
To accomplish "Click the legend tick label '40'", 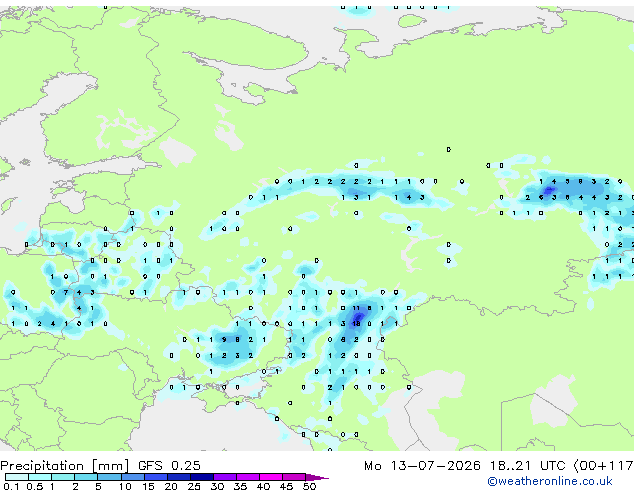I will click(x=263, y=486).
